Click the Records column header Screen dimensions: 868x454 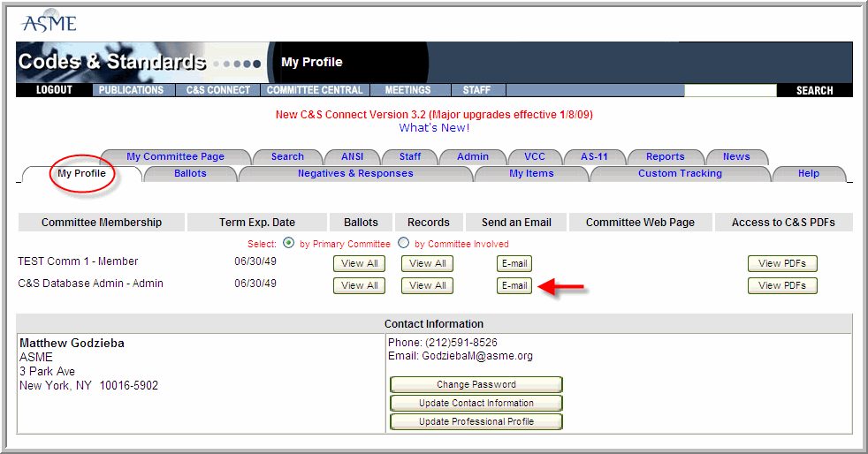429,223
